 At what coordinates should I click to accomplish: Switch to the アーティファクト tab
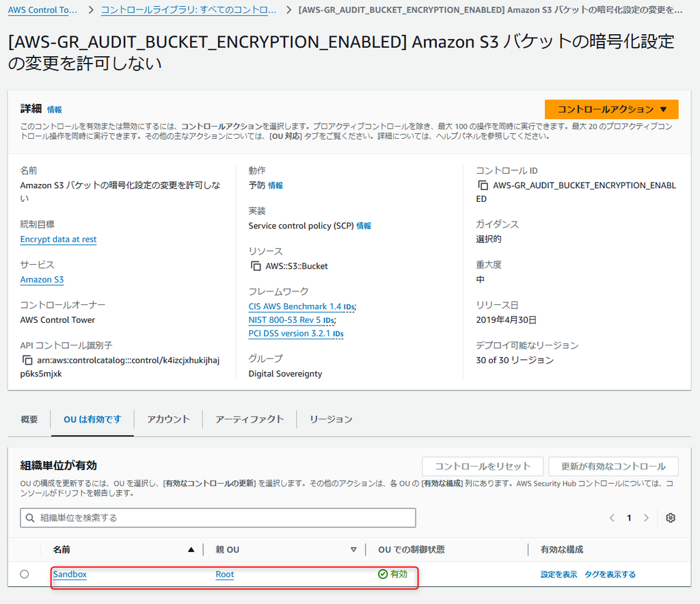[x=250, y=419]
